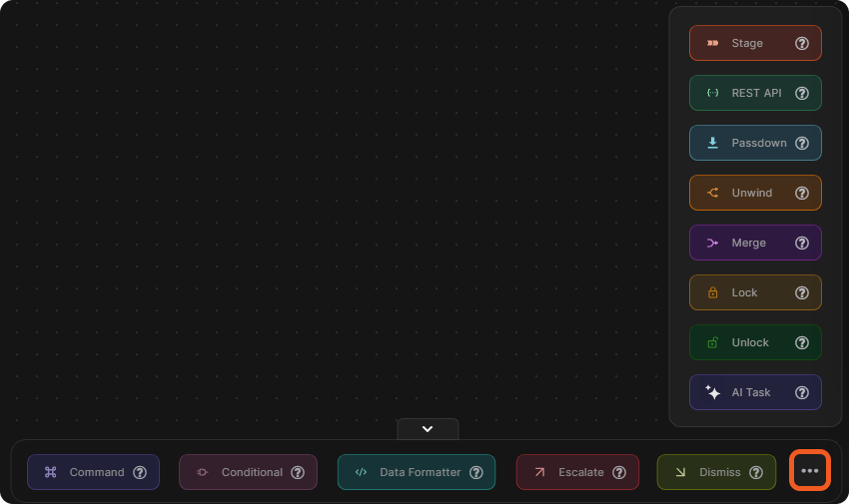The width and height of the screenshot is (849, 504).
Task: Open help for the REST API node
Action: coord(802,93)
